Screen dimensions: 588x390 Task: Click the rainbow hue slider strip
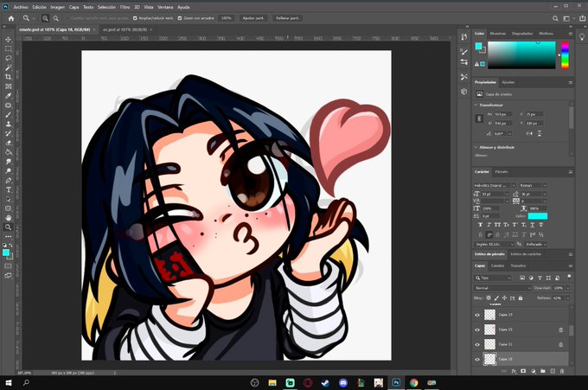coord(565,55)
